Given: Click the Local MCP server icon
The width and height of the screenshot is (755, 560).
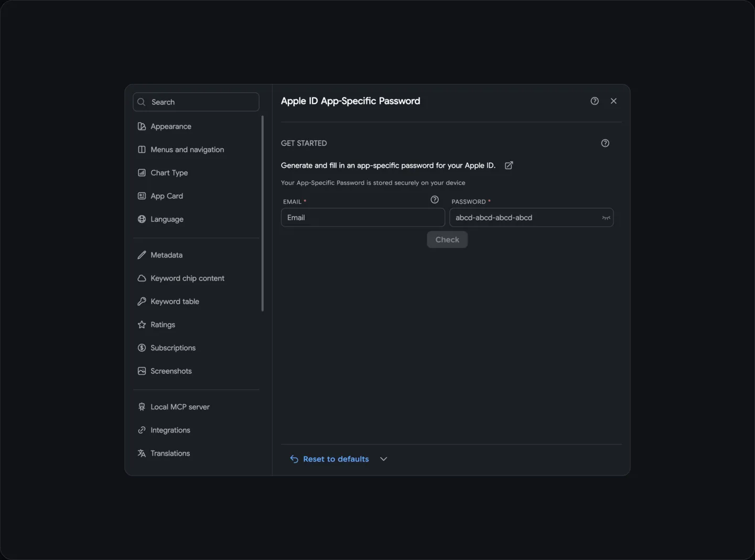Looking at the screenshot, I should pos(142,407).
